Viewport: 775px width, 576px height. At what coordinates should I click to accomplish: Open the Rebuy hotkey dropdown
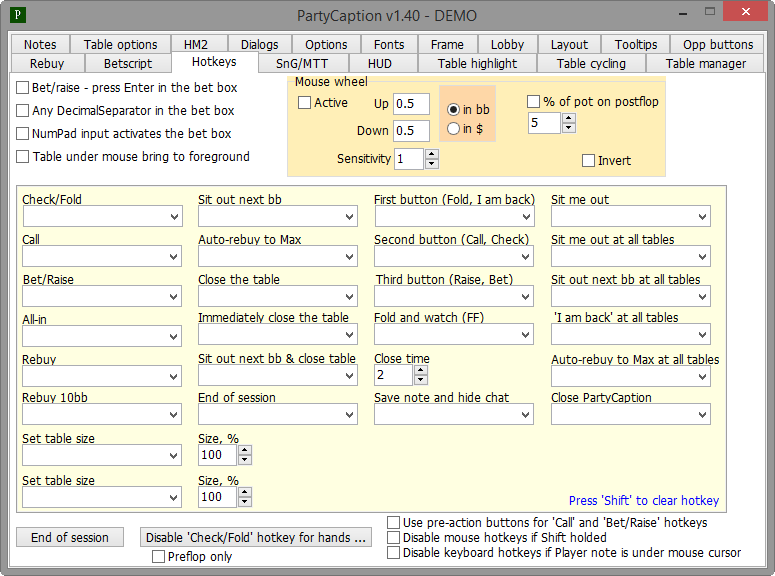pyautogui.click(x=102, y=377)
